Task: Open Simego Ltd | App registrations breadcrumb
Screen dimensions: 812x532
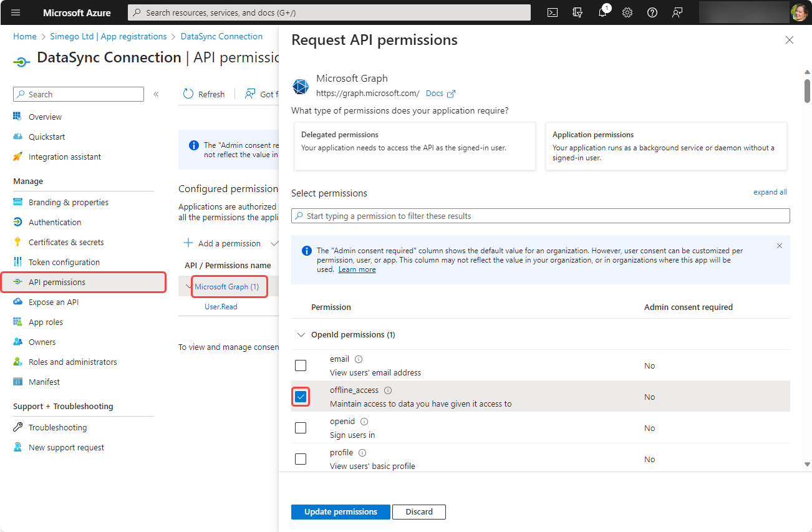Action: pyautogui.click(x=109, y=36)
